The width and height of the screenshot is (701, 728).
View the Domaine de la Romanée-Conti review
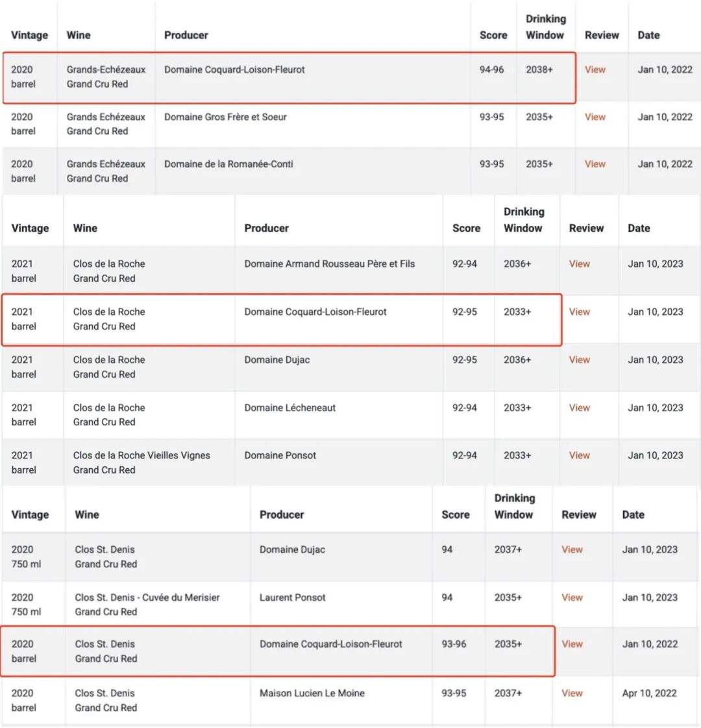tap(595, 164)
